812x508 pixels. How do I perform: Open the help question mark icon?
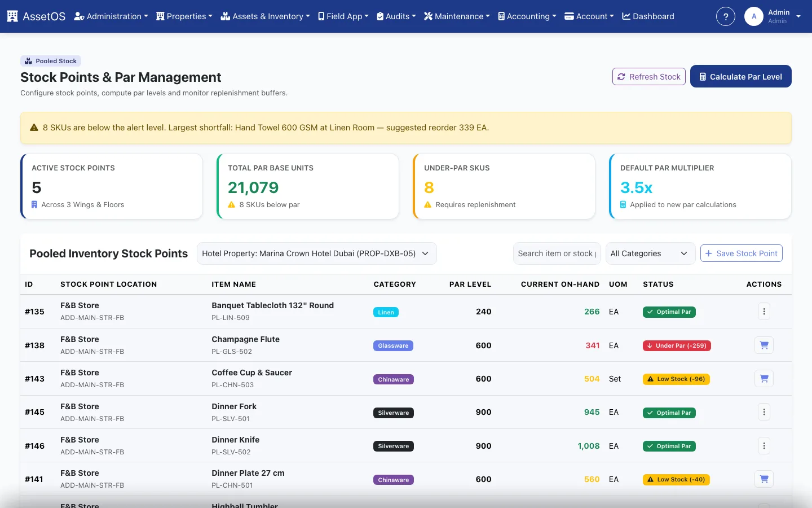pos(726,16)
